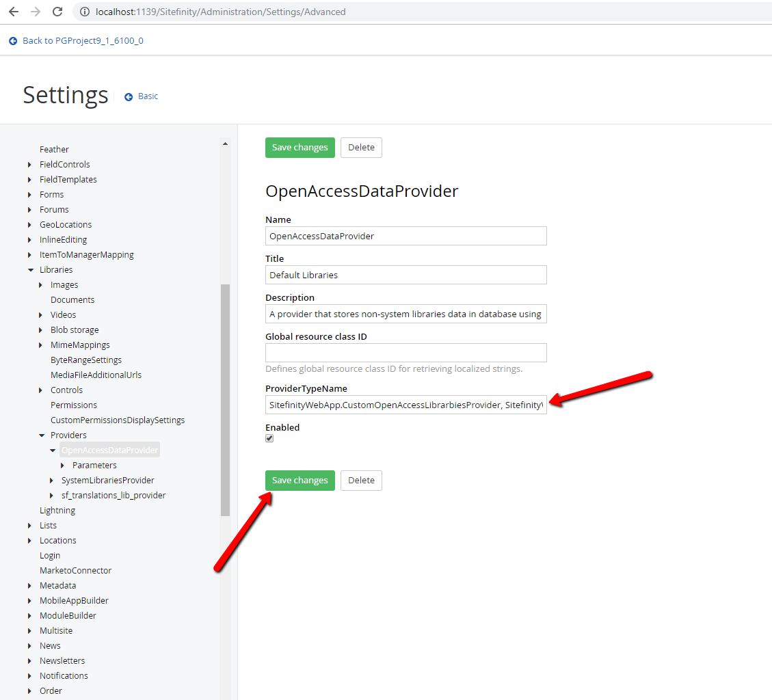The width and height of the screenshot is (772, 700).
Task: Reload the page with refresh icon
Action: pyautogui.click(x=57, y=12)
